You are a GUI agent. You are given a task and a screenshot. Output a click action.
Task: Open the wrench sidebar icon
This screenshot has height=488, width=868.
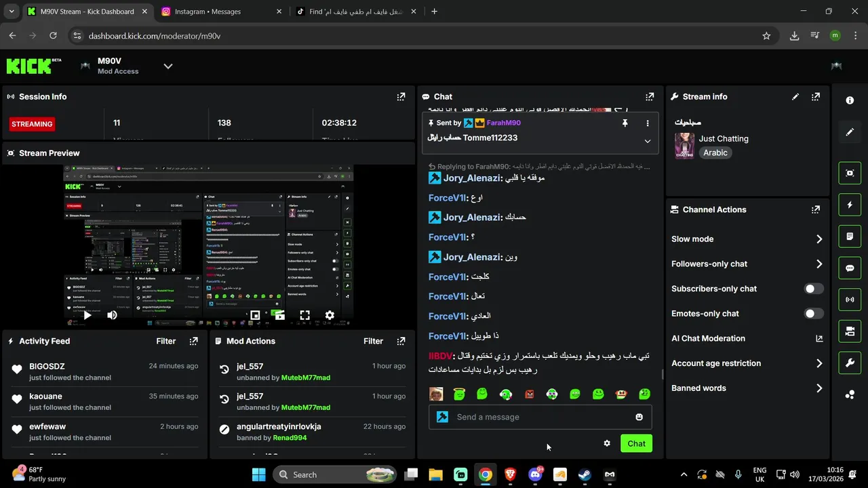[850, 363]
